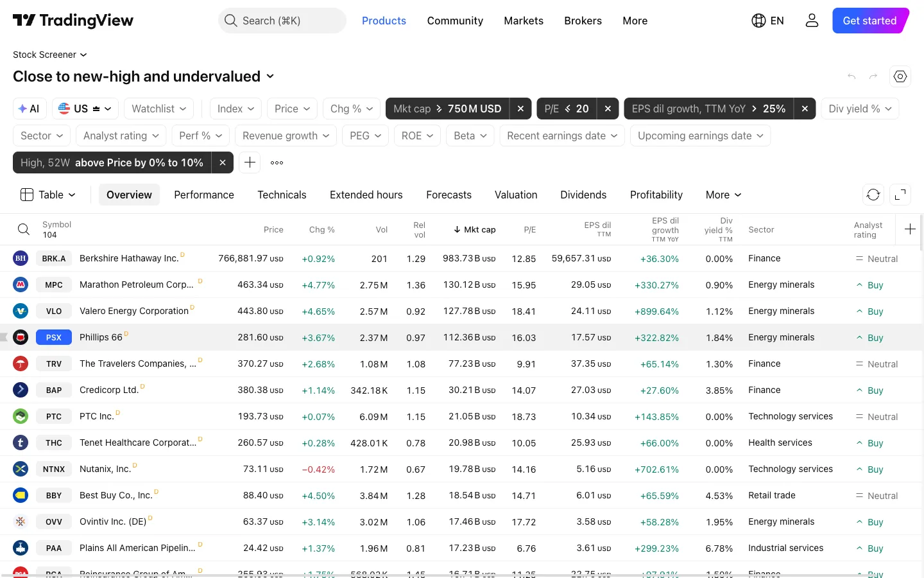The width and height of the screenshot is (924, 578).
Task: Open the Div yield % filter
Action: [860, 109]
